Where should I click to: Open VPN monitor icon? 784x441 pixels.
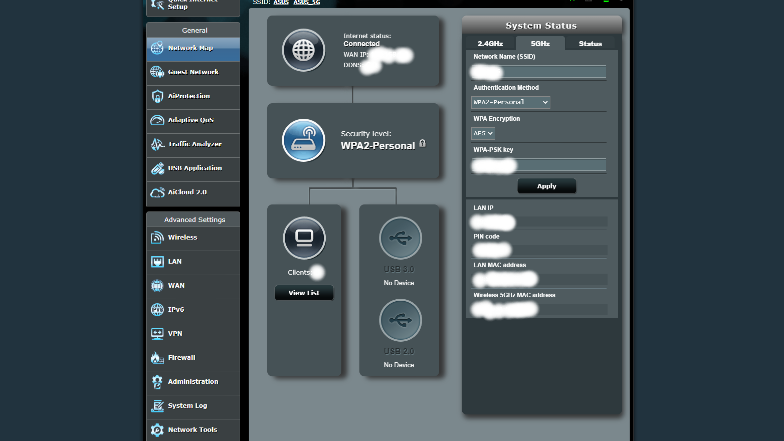[x=157, y=334]
